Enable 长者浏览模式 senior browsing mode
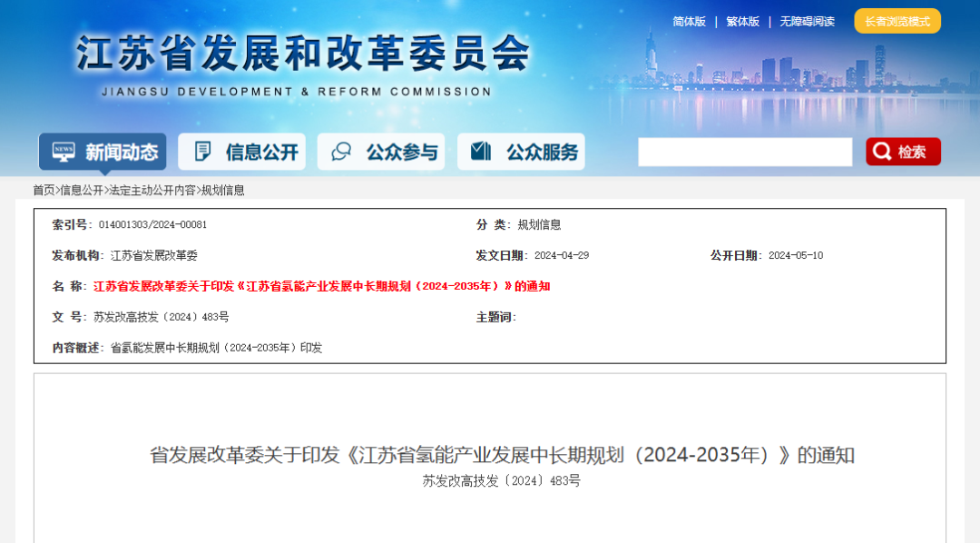 (x=897, y=21)
